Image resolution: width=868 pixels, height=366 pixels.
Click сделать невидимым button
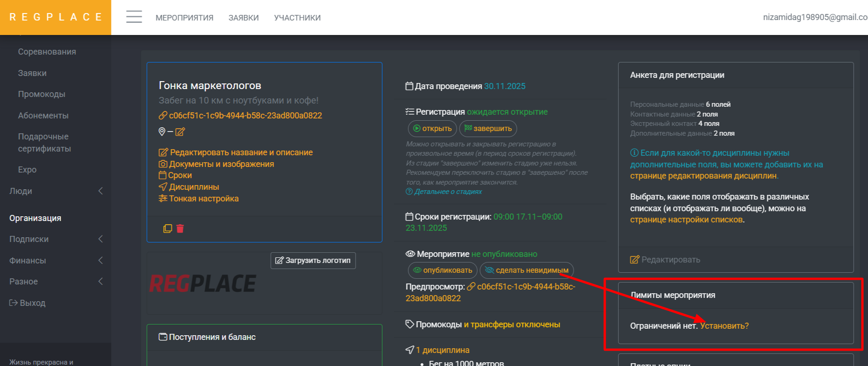527,270
